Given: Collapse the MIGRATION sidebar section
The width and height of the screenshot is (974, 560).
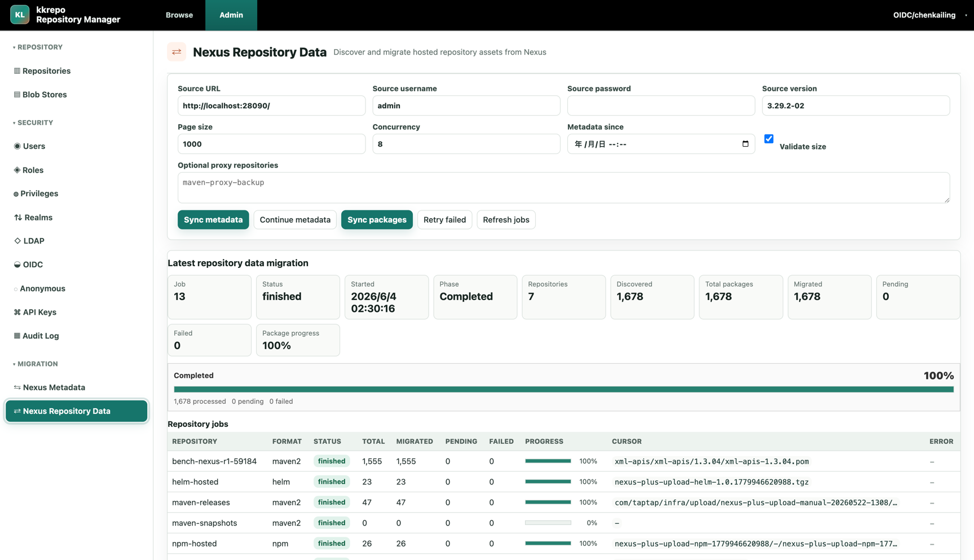Looking at the screenshot, I should pos(35,364).
